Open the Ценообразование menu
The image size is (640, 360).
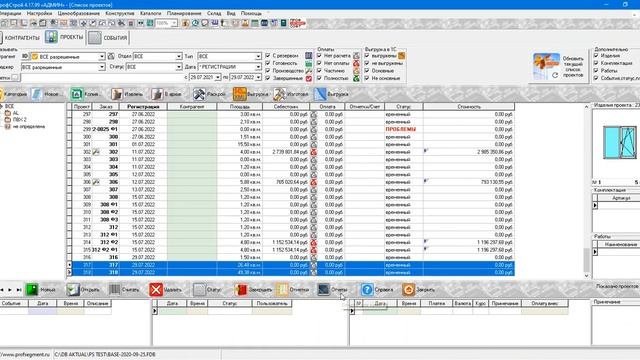(78, 13)
